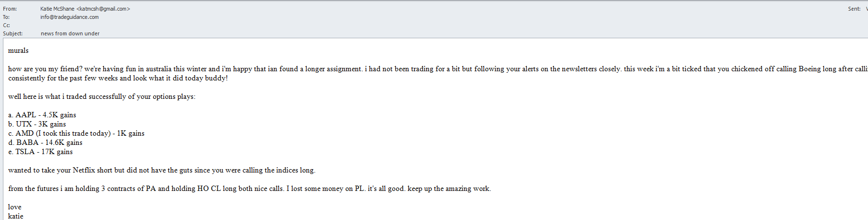Click the AMD trade list item
The width and height of the screenshot is (868, 220).
[x=76, y=133]
